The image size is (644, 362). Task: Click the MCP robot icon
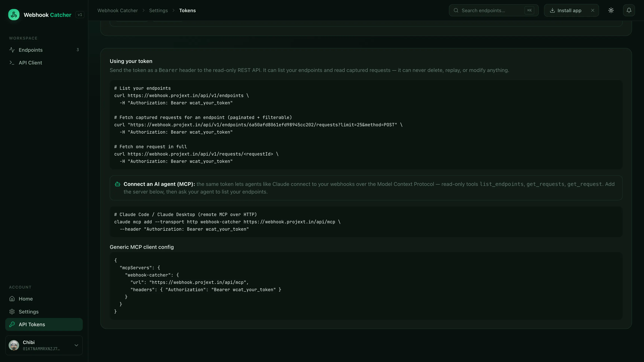coord(117,184)
